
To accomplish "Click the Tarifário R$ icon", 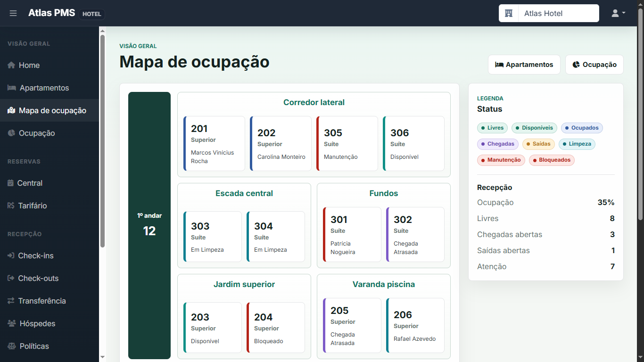I will click(x=11, y=206).
